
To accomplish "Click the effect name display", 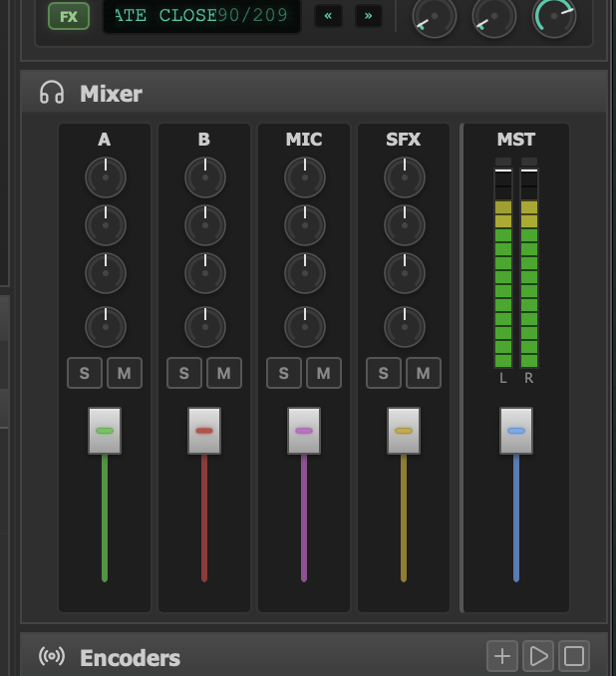I will coord(200,16).
